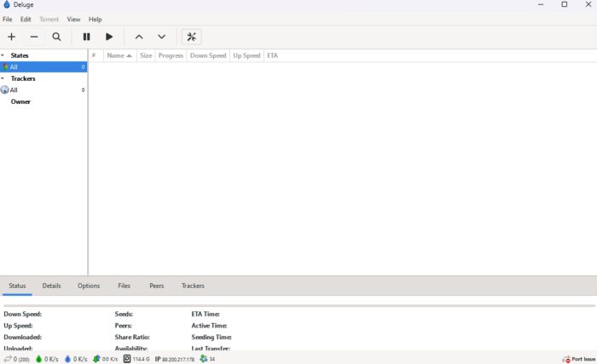Resume torrents with the play icon

(109, 37)
